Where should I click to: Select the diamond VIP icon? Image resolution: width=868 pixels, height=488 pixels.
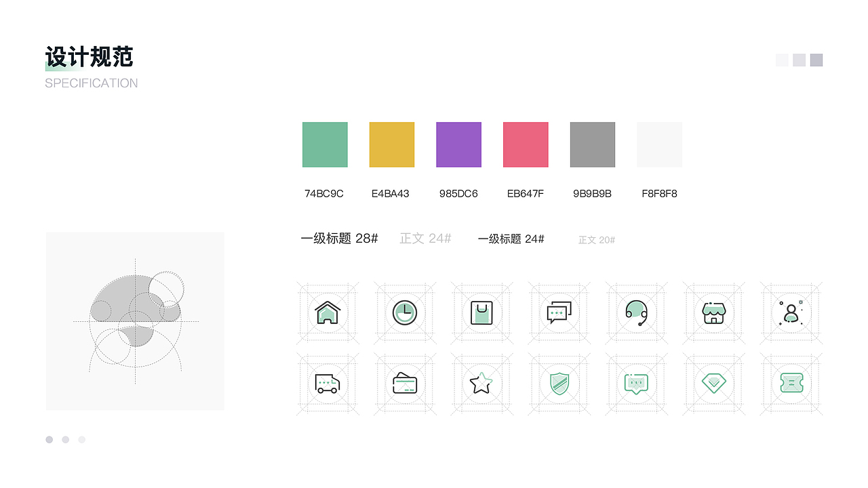click(713, 383)
